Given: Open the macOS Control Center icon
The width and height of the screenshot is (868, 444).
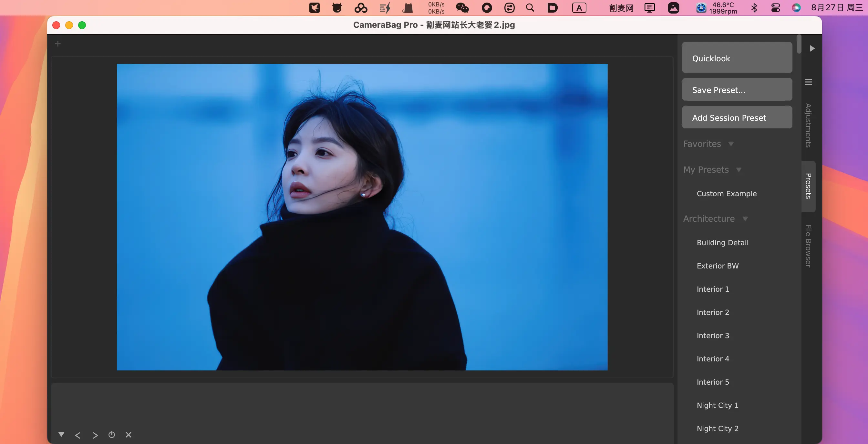Looking at the screenshot, I should 775,8.
